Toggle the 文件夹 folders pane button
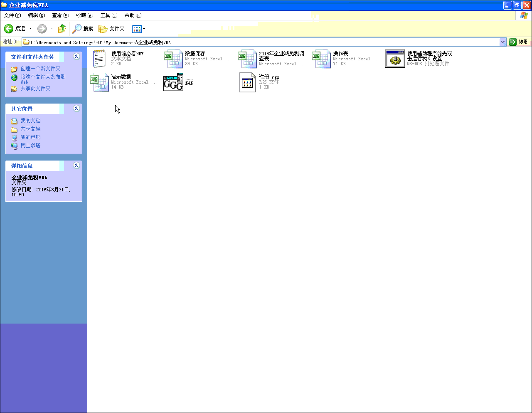The image size is (532, 413). (111, 29)
